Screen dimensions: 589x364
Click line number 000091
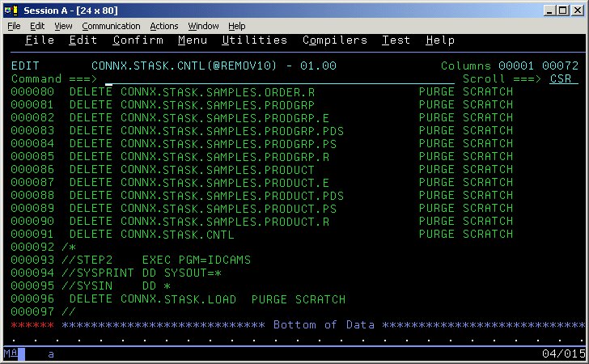point(32,235)
